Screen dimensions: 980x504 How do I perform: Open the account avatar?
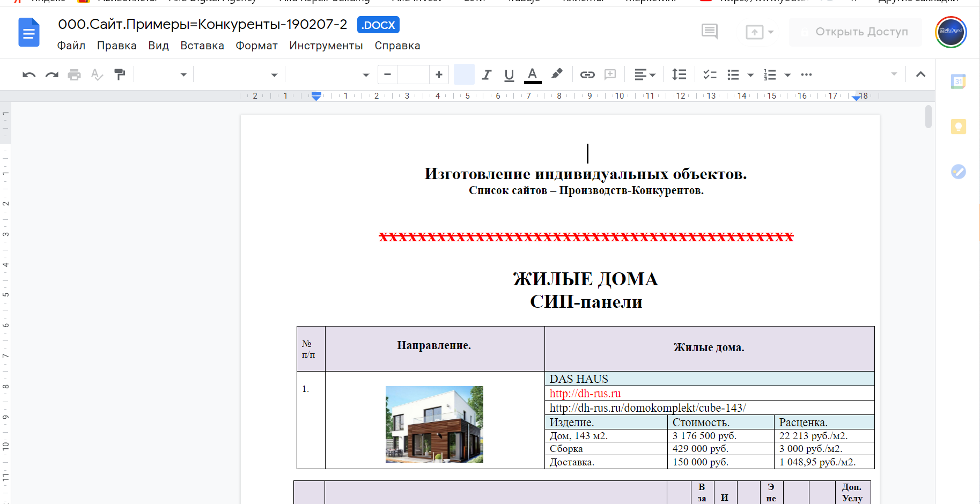pos(950,32)
